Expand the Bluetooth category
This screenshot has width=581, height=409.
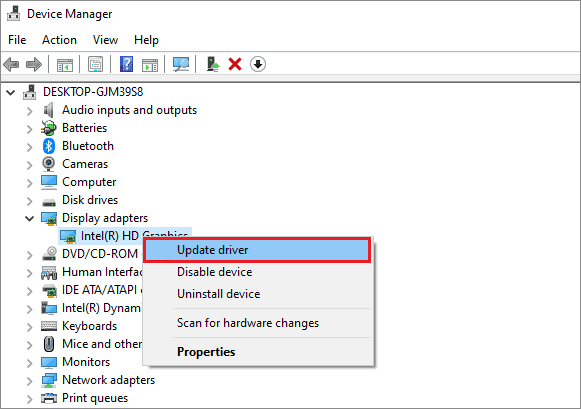click(30, 147)
